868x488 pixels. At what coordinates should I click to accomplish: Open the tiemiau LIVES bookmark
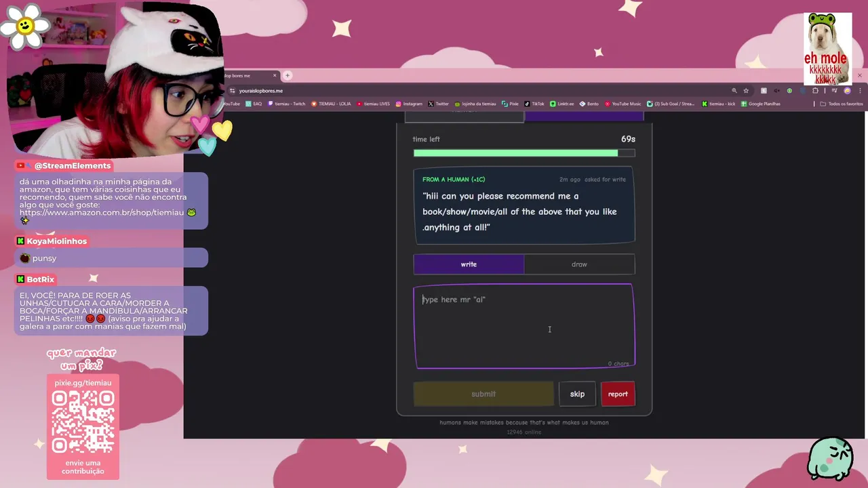pos(374,104)
